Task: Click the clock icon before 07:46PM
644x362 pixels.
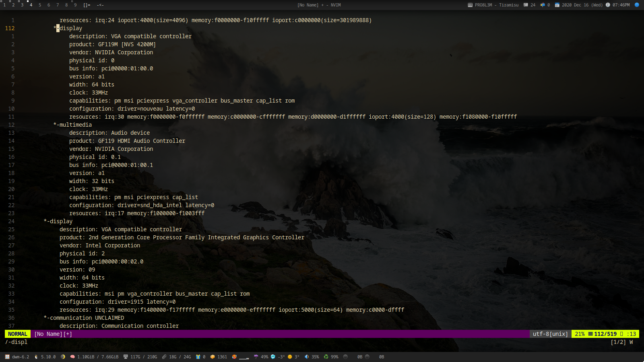Action: point(608,5)
